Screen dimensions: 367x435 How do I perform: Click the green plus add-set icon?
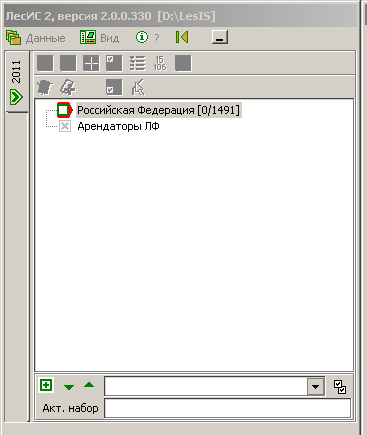point(46,385)
